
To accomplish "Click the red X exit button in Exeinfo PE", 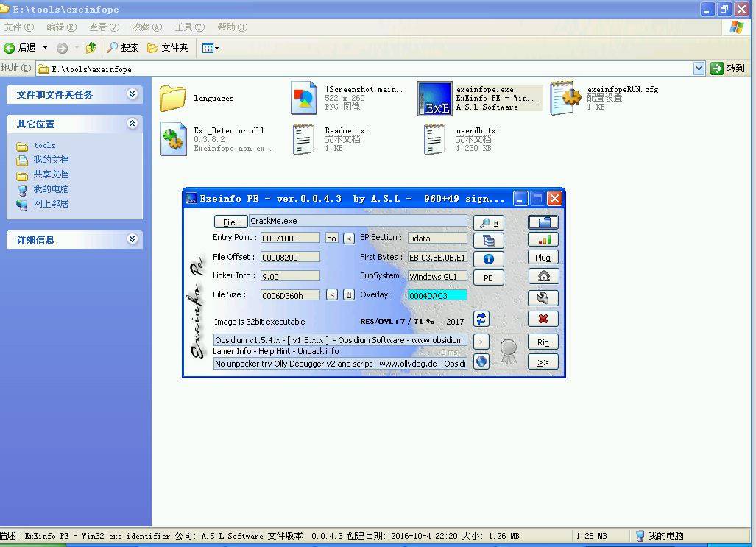I will (543, 319).
